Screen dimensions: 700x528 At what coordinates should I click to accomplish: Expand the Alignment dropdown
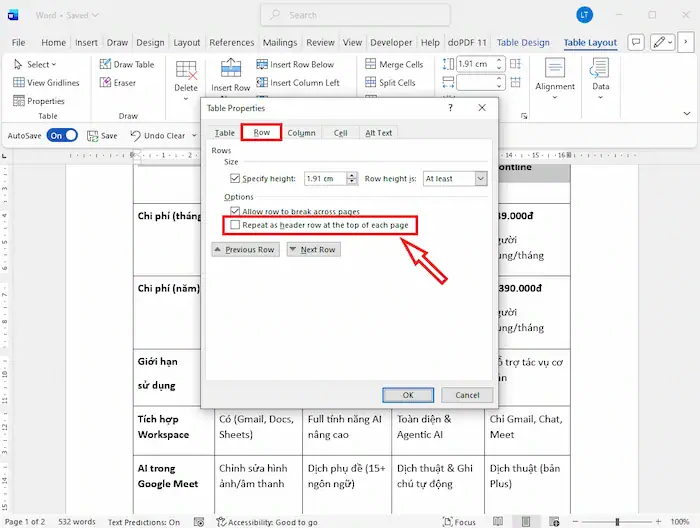point(555,88)
